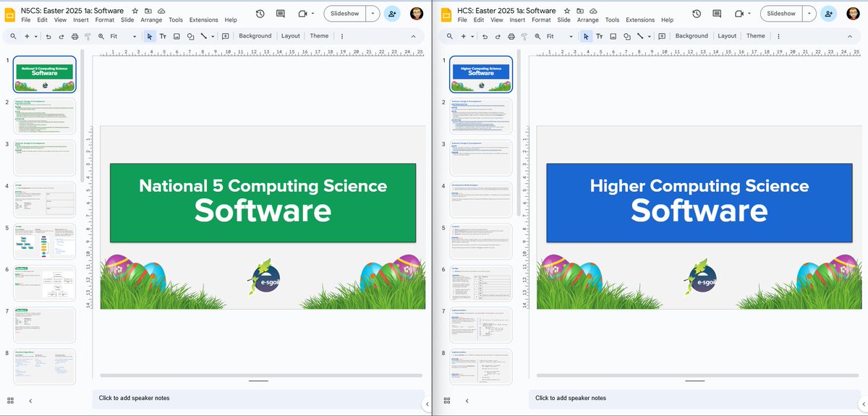
Task: Open comments in HCS window
Action: (x=718, y=14)
